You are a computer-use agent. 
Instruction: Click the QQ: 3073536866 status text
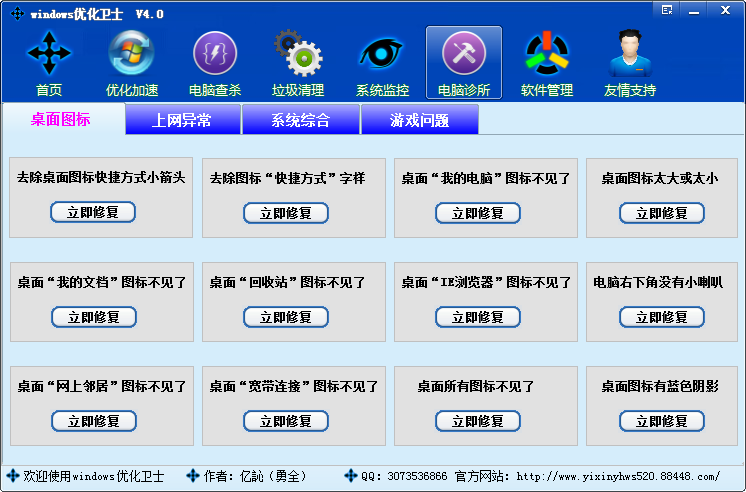[404, 476]
